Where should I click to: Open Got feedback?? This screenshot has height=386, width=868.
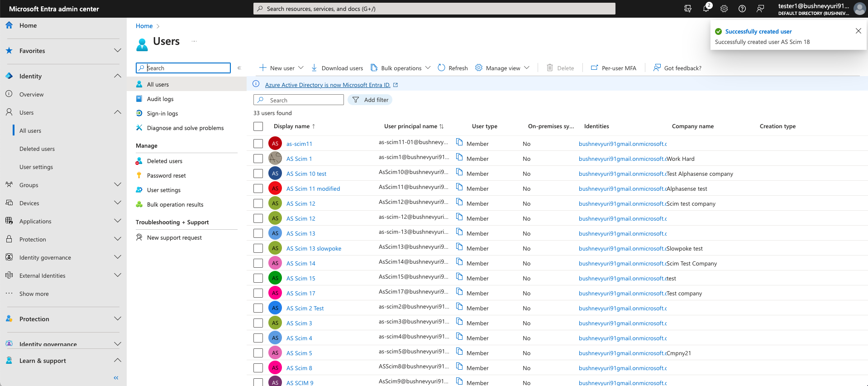click(x=677, y=68)
